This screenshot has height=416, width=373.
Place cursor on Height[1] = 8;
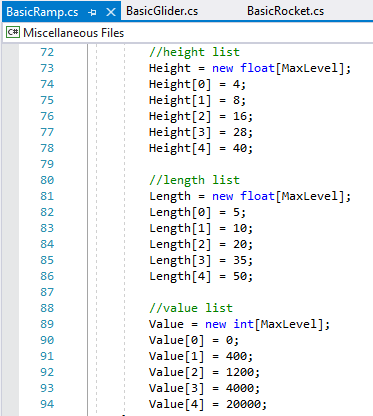tap(197, 100)
